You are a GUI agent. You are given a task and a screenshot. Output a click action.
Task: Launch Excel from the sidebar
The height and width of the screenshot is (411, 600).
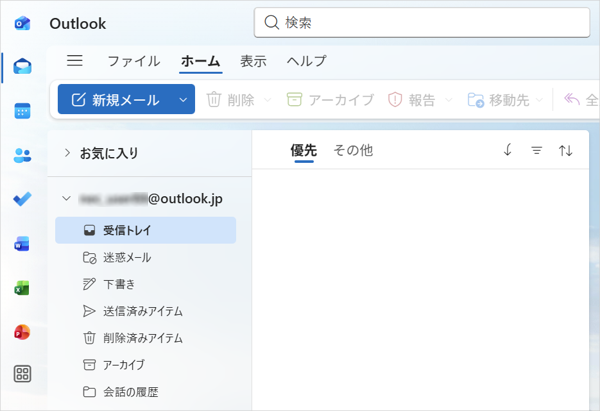[x=22, y=288]
